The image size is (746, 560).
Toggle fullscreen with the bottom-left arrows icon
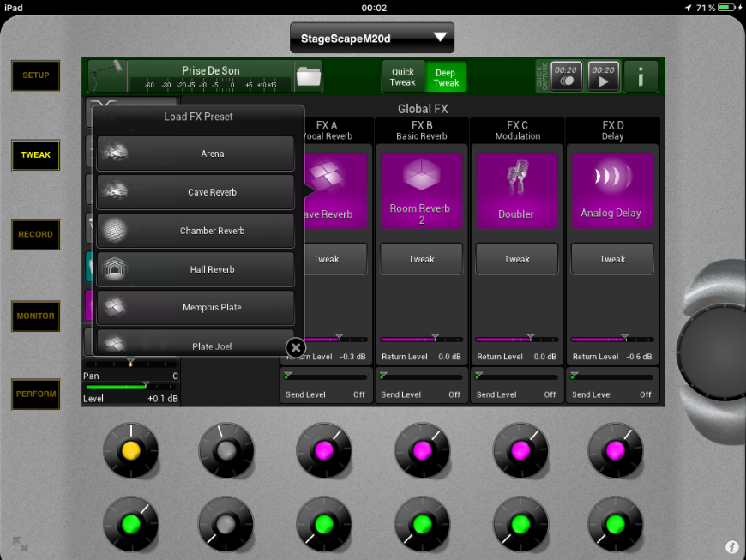pos(21,544)
